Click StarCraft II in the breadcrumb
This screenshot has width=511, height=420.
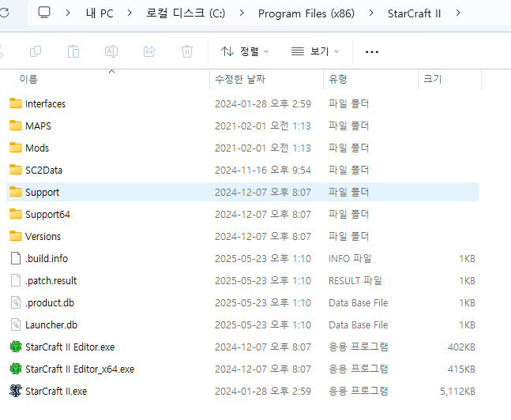pyautogui.click(x=414, y=13)
